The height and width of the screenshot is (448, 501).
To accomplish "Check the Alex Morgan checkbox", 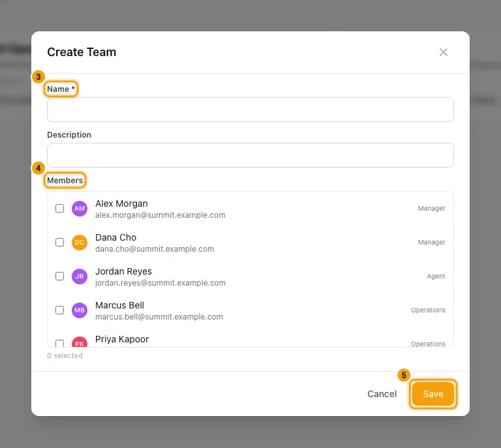I will click(60, 209).
